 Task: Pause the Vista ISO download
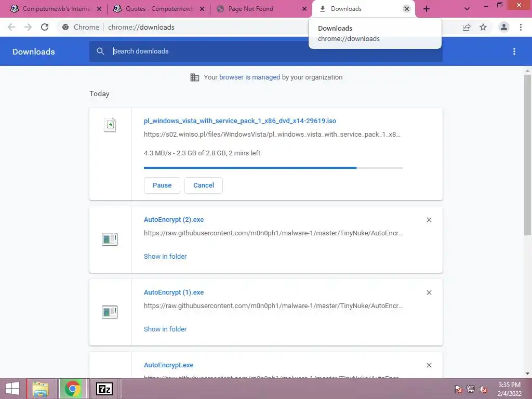click(x=162, y=185)
